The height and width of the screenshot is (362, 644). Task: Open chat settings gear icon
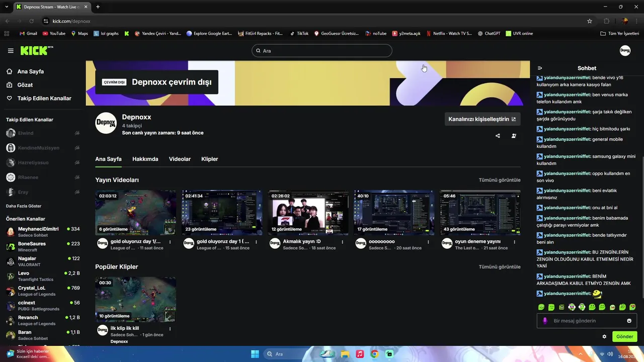(x=604, y=336)
